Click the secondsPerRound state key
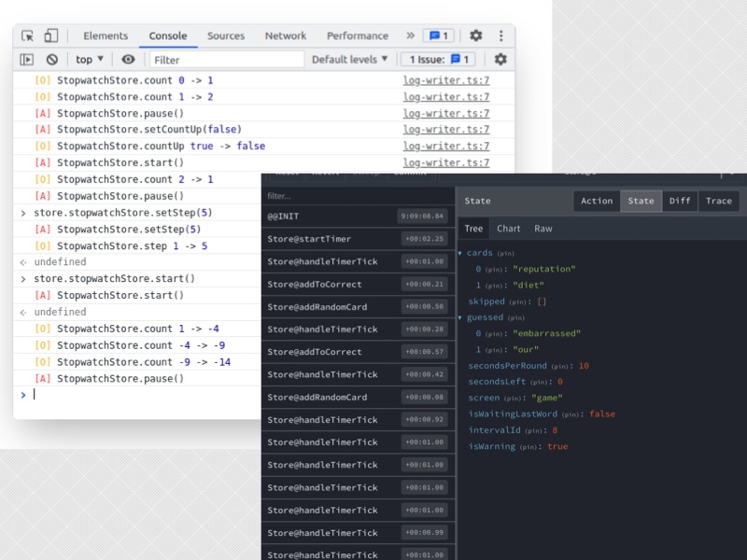 point(507,366)
